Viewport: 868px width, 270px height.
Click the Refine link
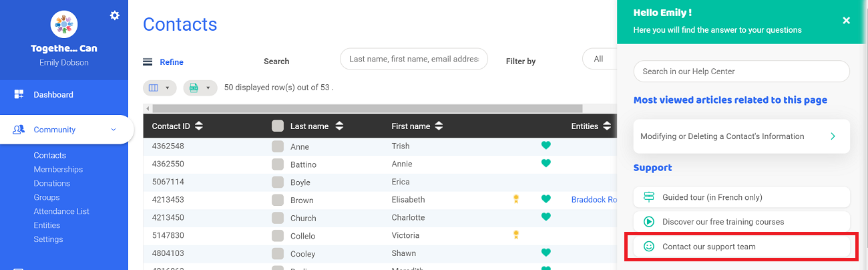coord(172,62)
